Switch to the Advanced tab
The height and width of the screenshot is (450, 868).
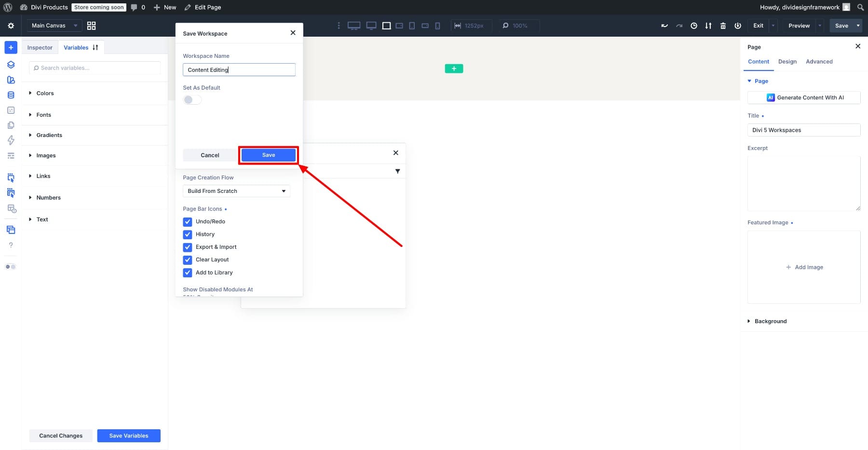click(x=819, y=62)
